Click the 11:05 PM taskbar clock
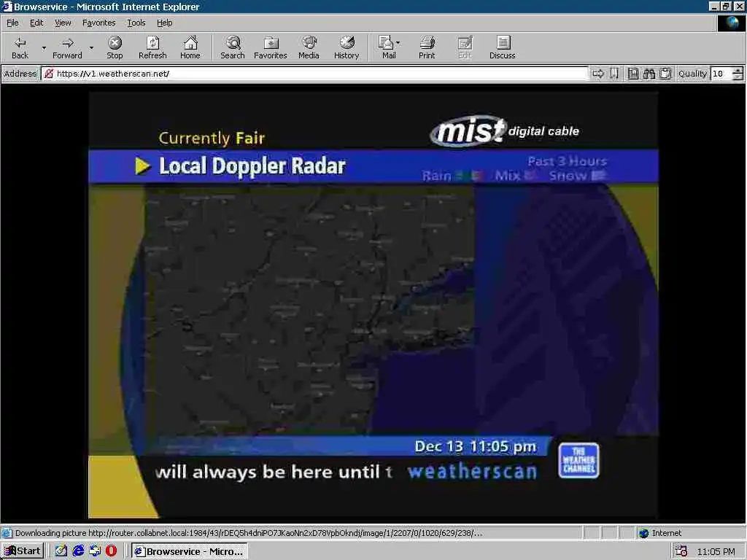Screen dimensions: 747x560 coord(716,551)
